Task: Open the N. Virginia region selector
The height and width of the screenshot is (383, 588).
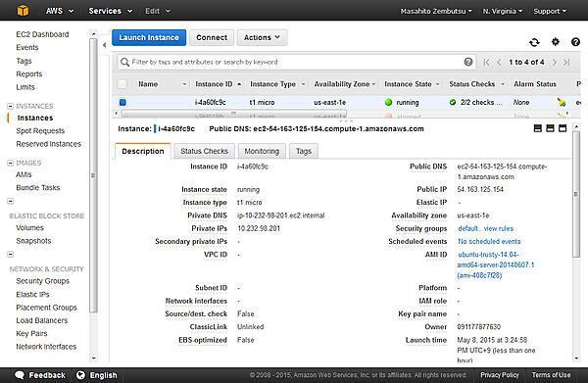Action: [x=503, y=11]
